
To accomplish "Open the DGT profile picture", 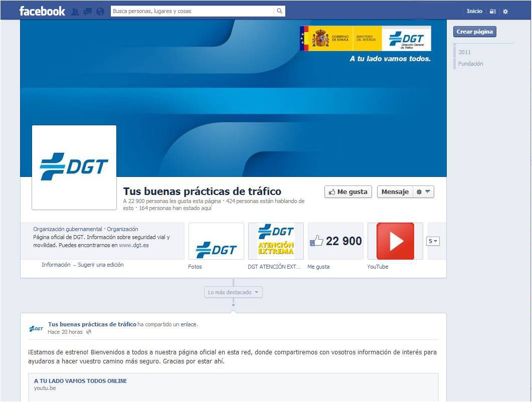I will pos(74,167).
